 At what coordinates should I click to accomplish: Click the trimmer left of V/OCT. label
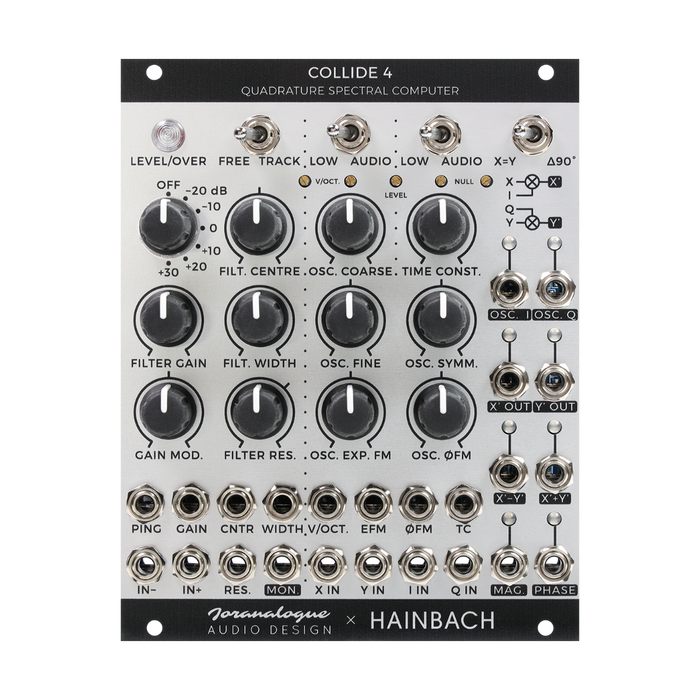(304, 181)
